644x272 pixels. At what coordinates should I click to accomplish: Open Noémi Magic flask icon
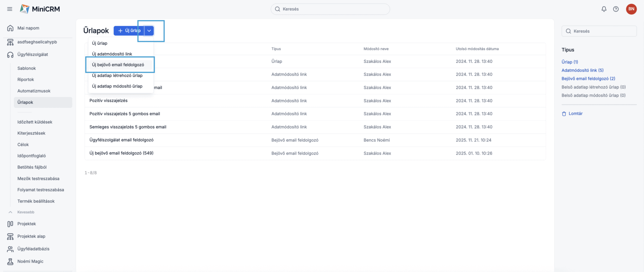tap(10, 262)
